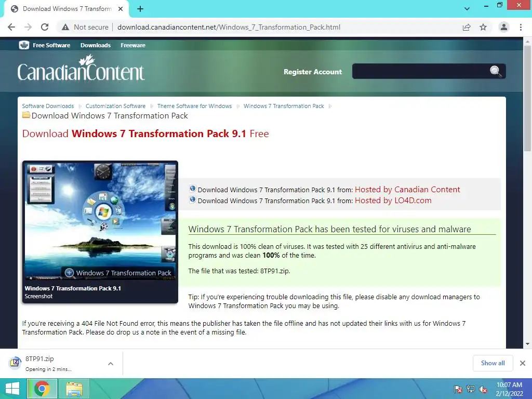Open the taskbar clock showing 10:07 AM
The height and width of the screenshot is (399, 532).
click(x=509, y=389)
